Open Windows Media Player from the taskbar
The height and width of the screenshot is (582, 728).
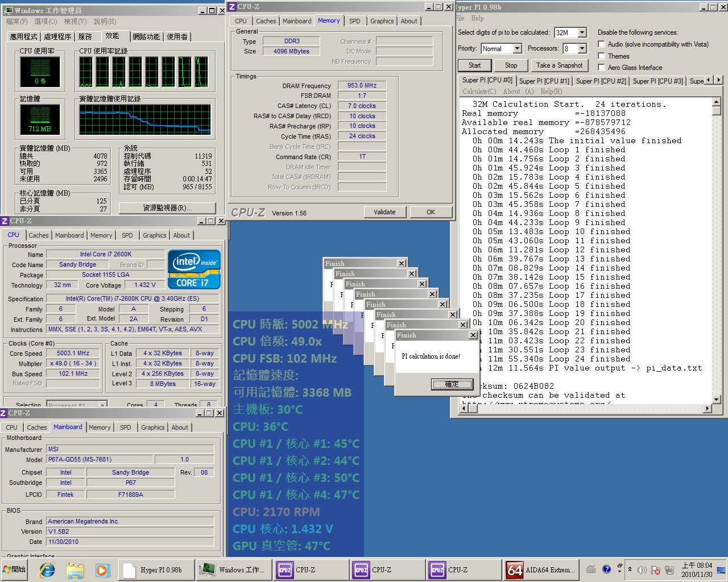click(x=102, y=569)
